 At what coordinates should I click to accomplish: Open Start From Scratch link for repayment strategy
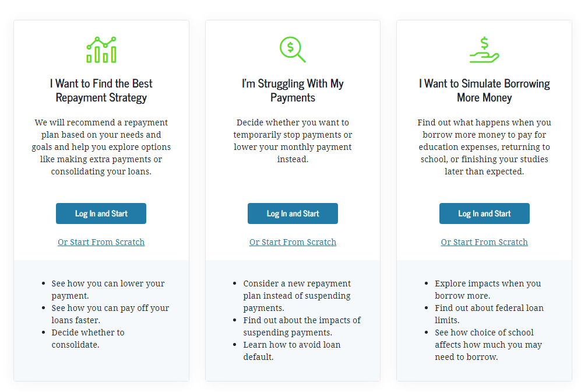101,242
